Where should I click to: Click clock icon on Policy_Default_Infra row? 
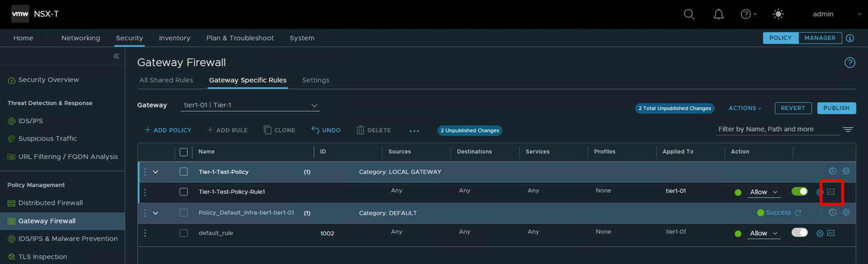[832, 212]
